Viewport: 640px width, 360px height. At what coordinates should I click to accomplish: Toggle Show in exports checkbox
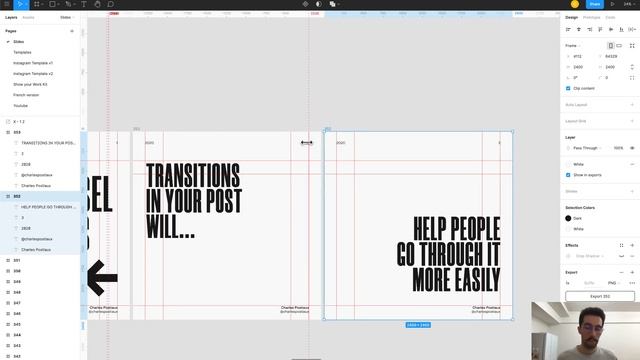[568, 175]
